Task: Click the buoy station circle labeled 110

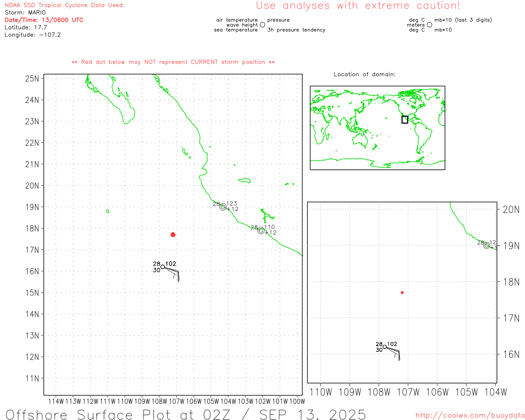Action: 261,231
